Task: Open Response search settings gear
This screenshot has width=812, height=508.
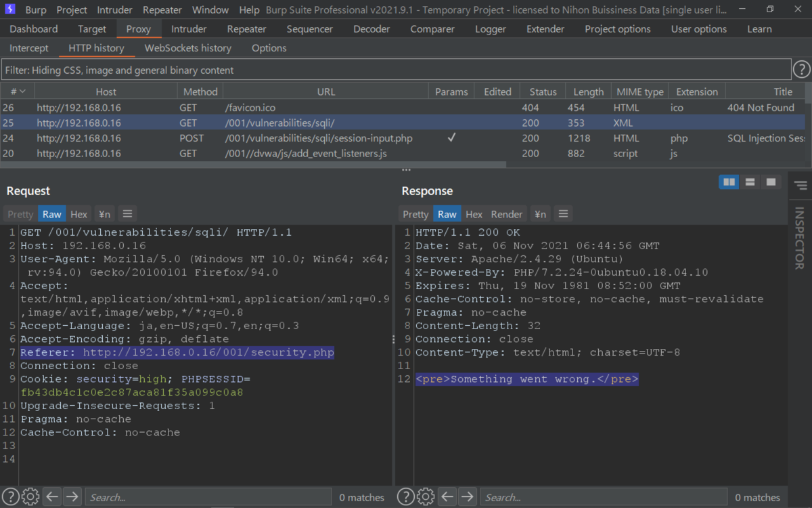Action: pyautogui.click(x=426, y=496)
